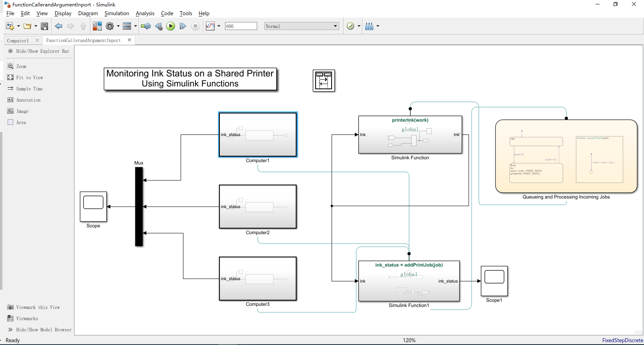Click the Up to Parent arrow

(83, 26)
